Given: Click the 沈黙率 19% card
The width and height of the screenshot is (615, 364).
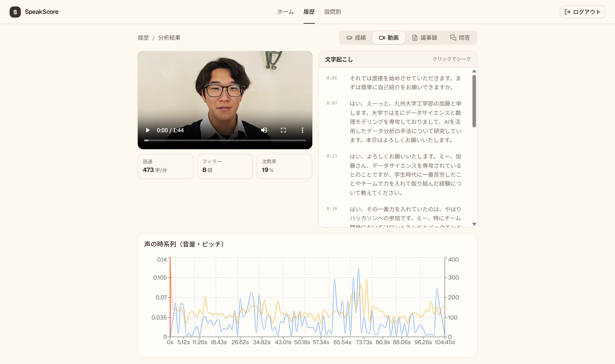Looking at the screenshot, I should click(x=284, y=166).
